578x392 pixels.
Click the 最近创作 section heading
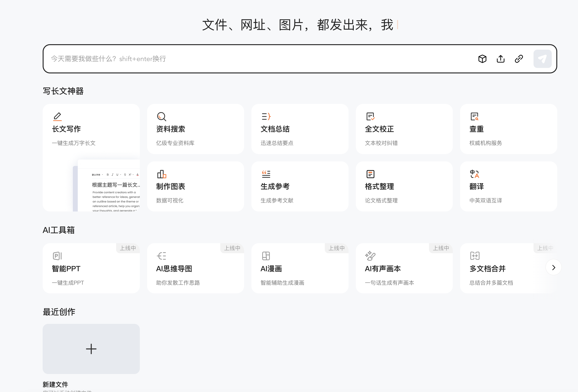(x=59, y=312)
